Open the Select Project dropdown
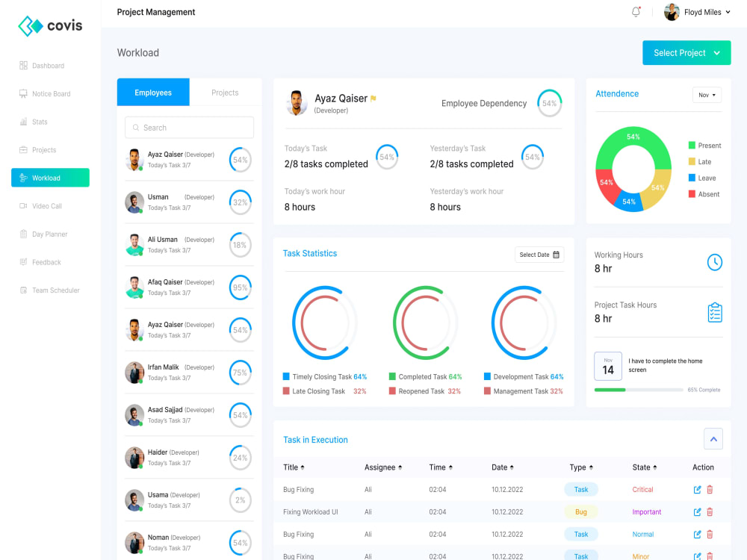This screenshot has height=560, width=747. coord(686,52)
